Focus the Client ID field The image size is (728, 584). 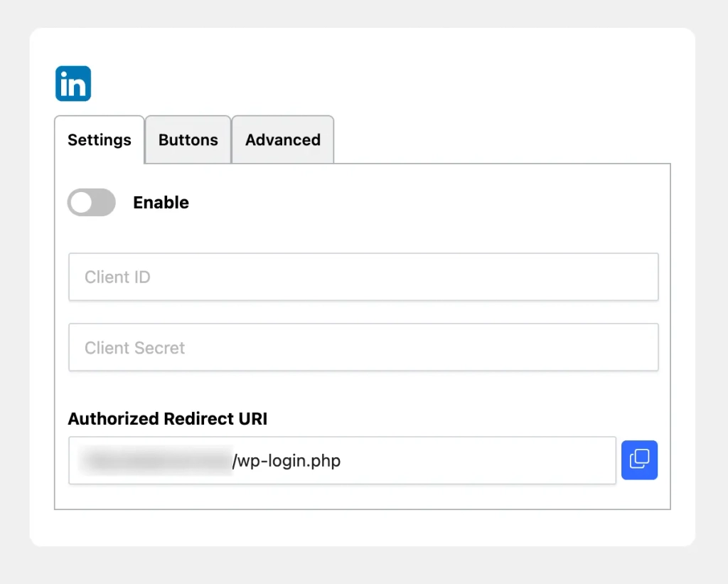363,277
